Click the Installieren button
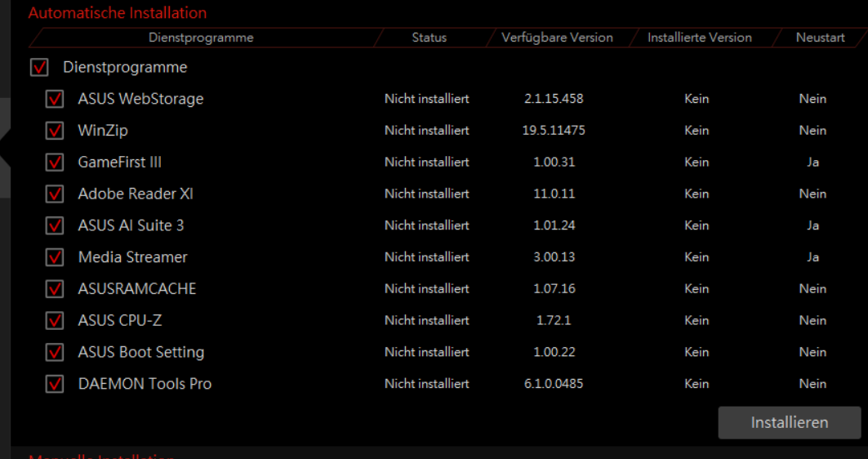The height and width of the screenshot is (459, 868). tap(790, 422)
